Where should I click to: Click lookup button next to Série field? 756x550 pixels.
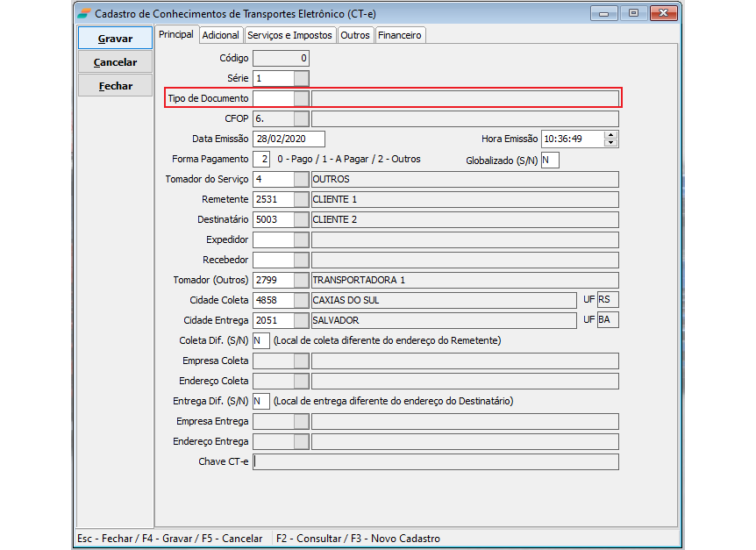point(301,79)
